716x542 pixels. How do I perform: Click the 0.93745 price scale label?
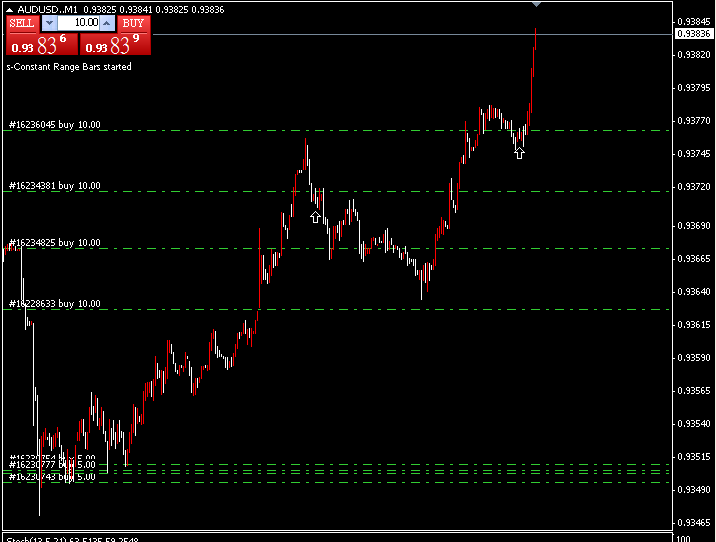click(x=694, y=153)
